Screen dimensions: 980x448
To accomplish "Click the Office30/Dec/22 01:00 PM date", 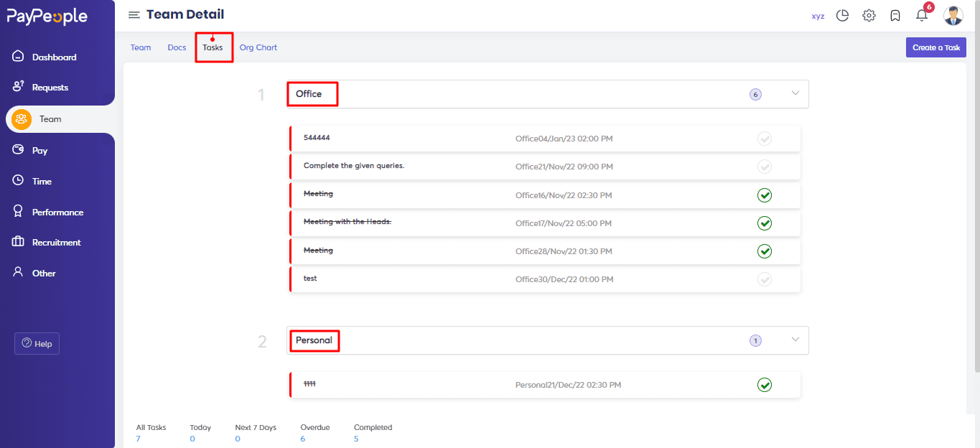I will 564,280.
